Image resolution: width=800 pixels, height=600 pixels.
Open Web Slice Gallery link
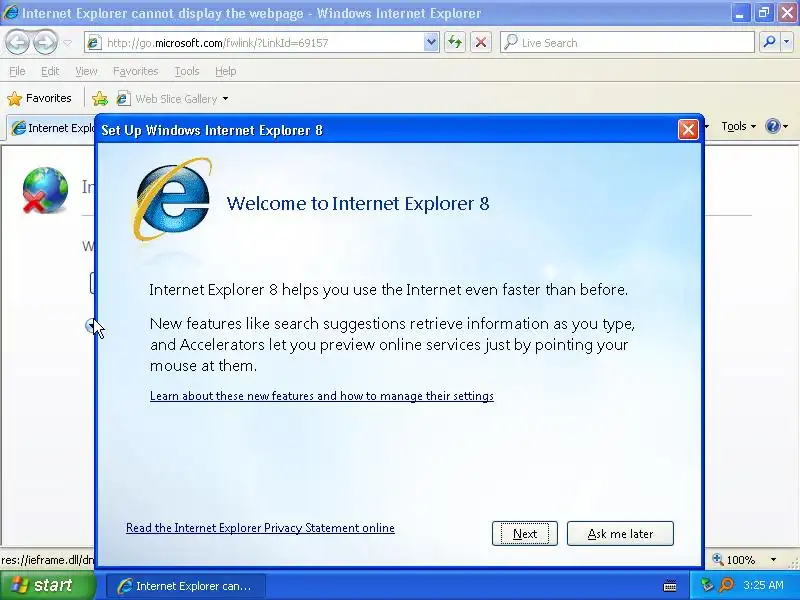(167, 98)
